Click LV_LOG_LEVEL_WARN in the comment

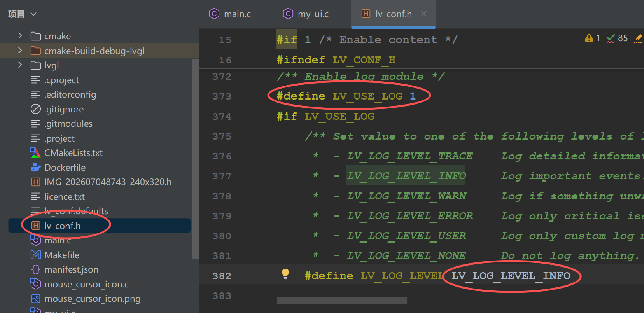(406, 196)
